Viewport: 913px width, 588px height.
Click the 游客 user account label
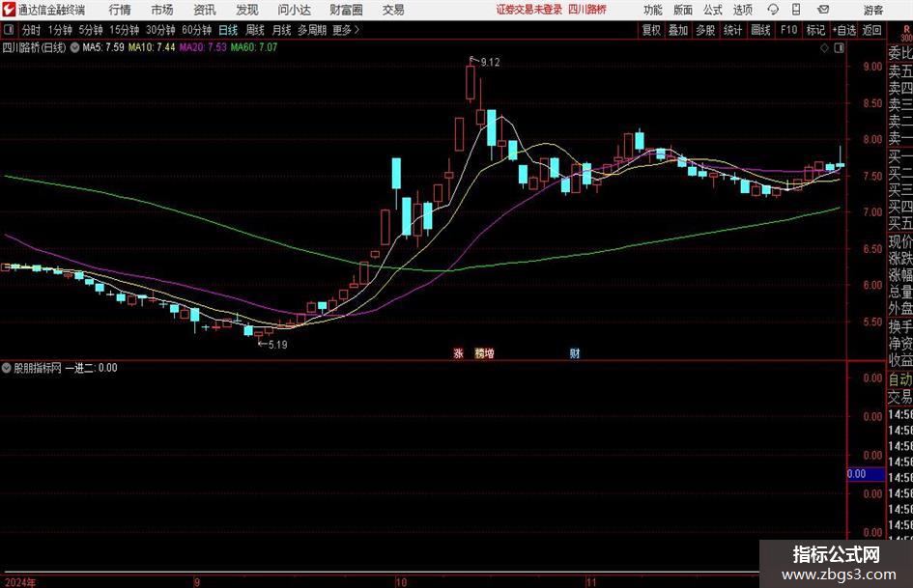coord(873,10)
